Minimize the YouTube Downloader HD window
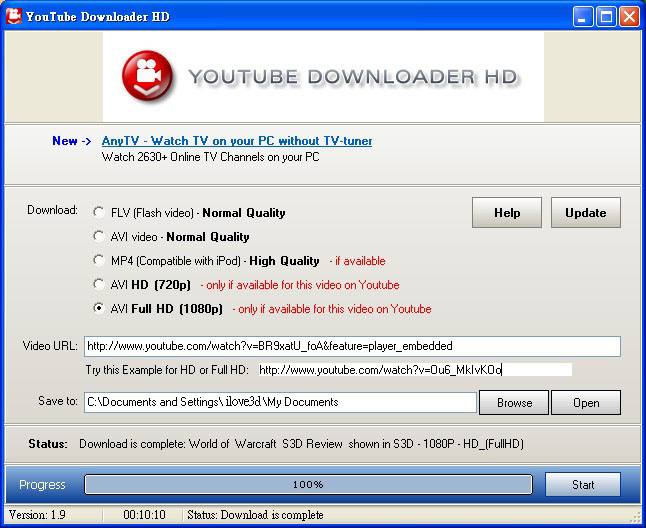The width and height of the screenshot is (646, 528). pyautogui.click(x=583, y=17)
